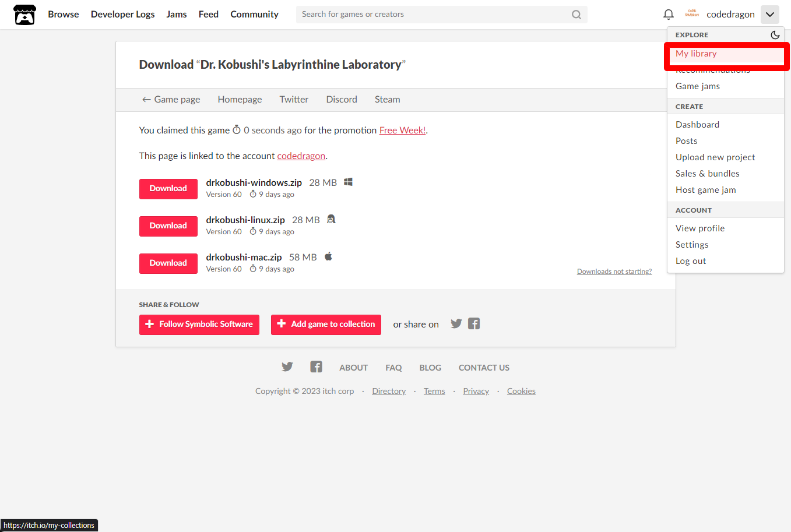
Task: Click the drkobushi-linux.zip file name
Action: 245,220
